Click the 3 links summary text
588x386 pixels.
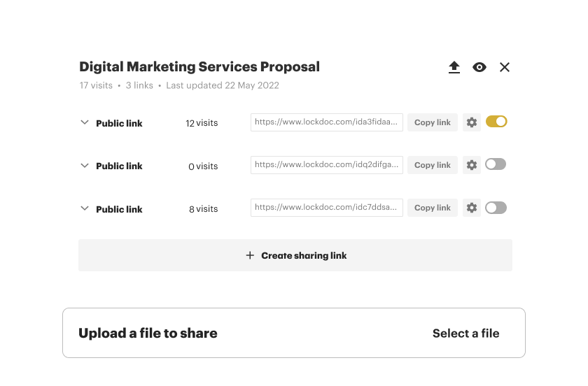(139, 85)
